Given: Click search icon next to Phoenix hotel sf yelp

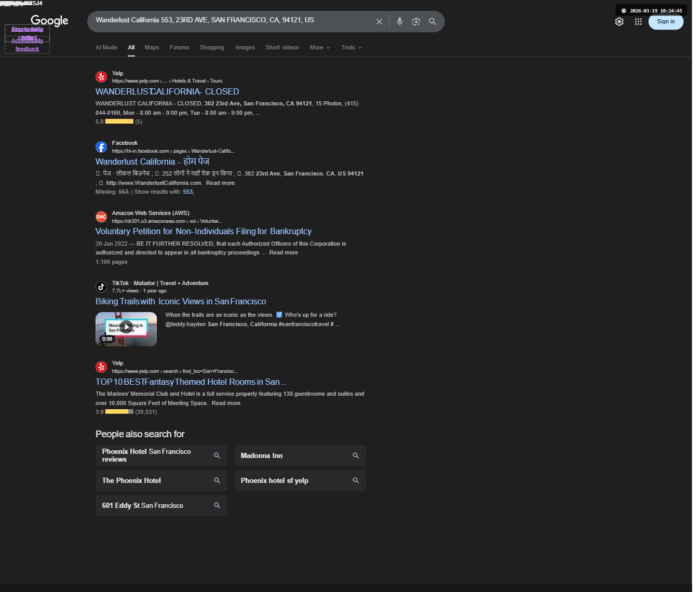Looking at the screenshot, I should click(356, 480).
